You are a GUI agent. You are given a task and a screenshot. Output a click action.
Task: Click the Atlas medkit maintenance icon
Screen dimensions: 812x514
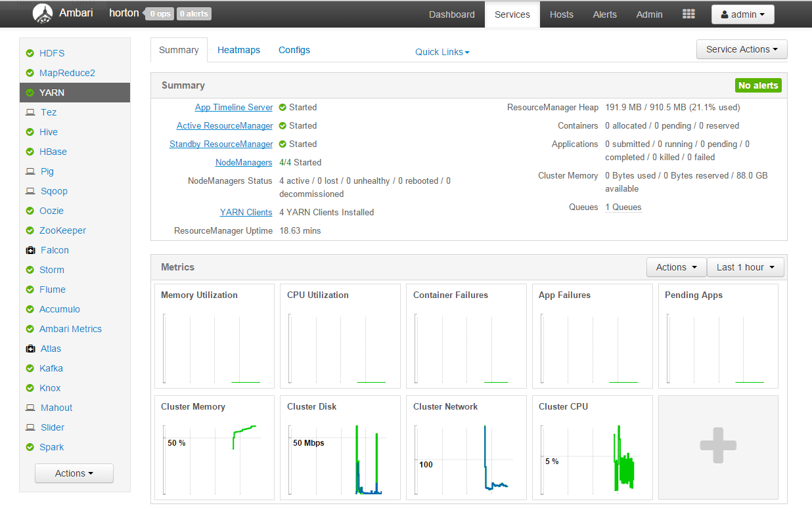tap(30, 349)
